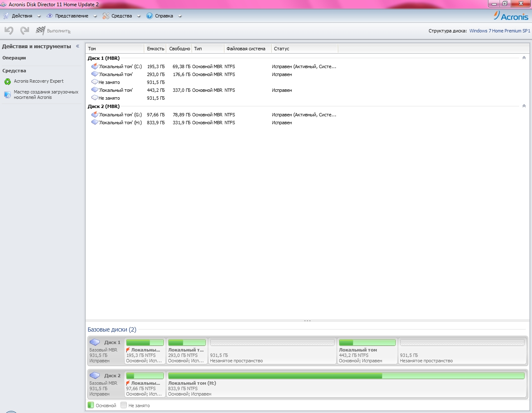The width and height of the screenshot is (532, 413).
Task: Click the redo arrow icon in toolbar
Action: tap(25, 30)
